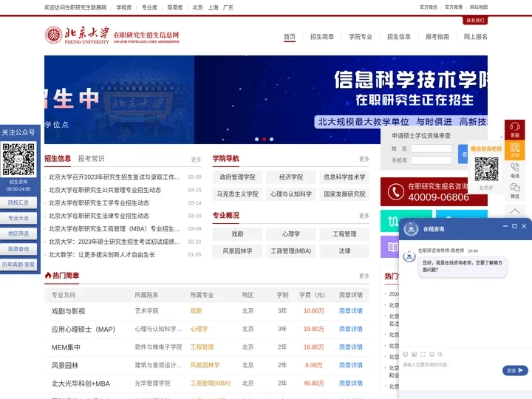Click 简章查询 in left sidebar

tap(18, 249)
